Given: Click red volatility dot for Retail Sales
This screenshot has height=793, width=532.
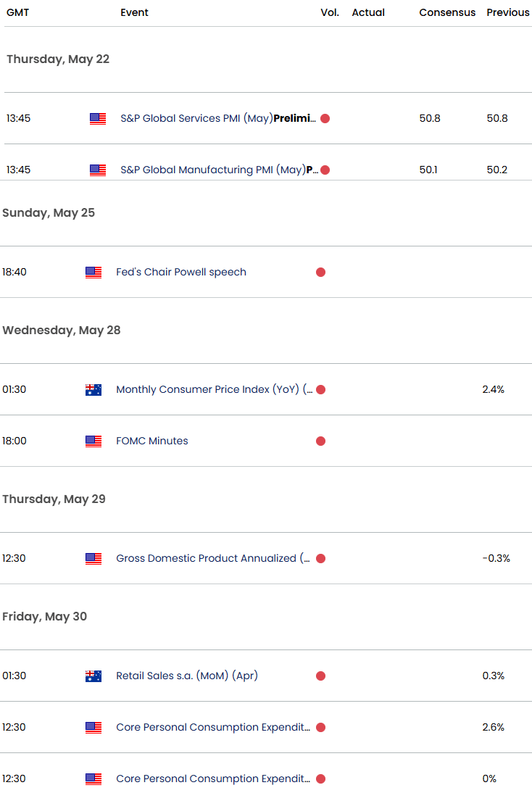Looking at the screenshot, I should (x=320, y=676).
